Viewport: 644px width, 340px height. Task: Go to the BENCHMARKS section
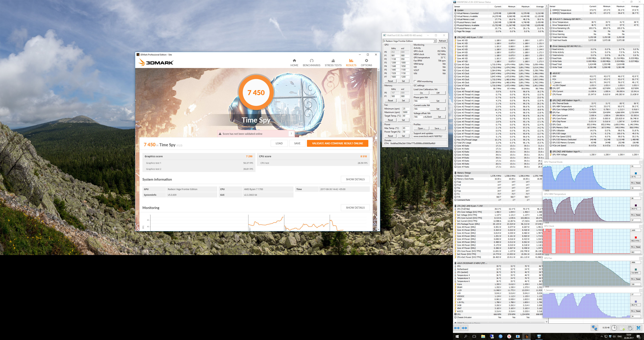pyautogui.click(x=311, y=62)
